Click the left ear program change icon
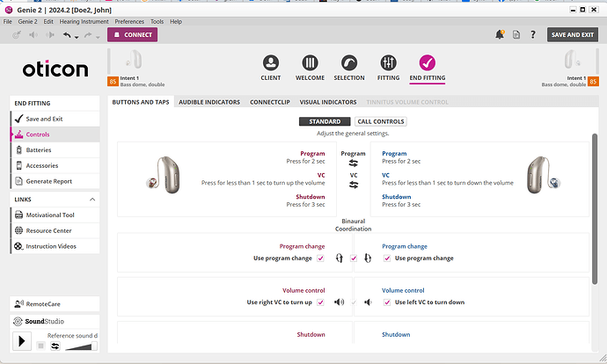 pos(368,258)
